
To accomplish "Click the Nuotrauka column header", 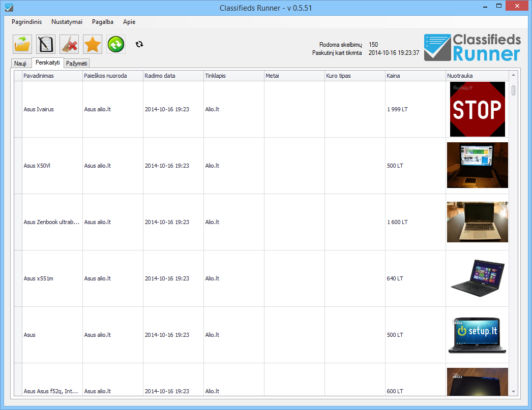I will [478, 76].
